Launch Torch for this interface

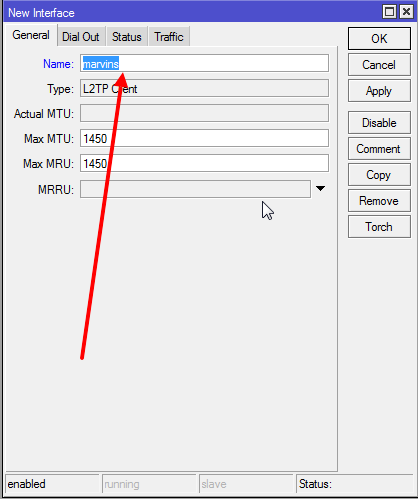tap(379, 227)
